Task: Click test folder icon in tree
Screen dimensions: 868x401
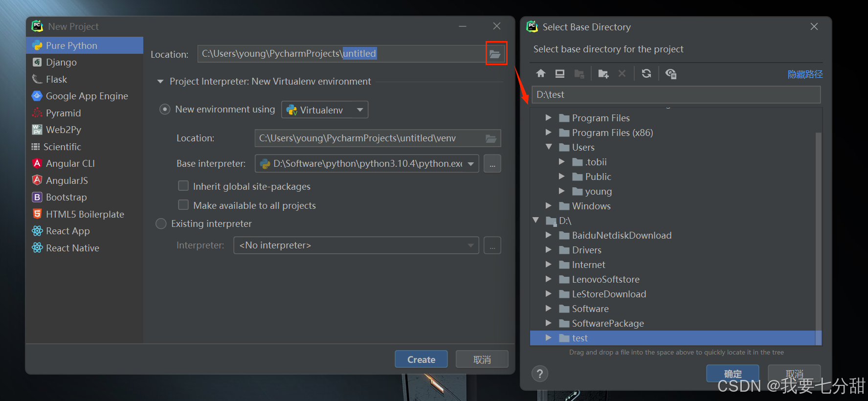Action: pos(564,338)
